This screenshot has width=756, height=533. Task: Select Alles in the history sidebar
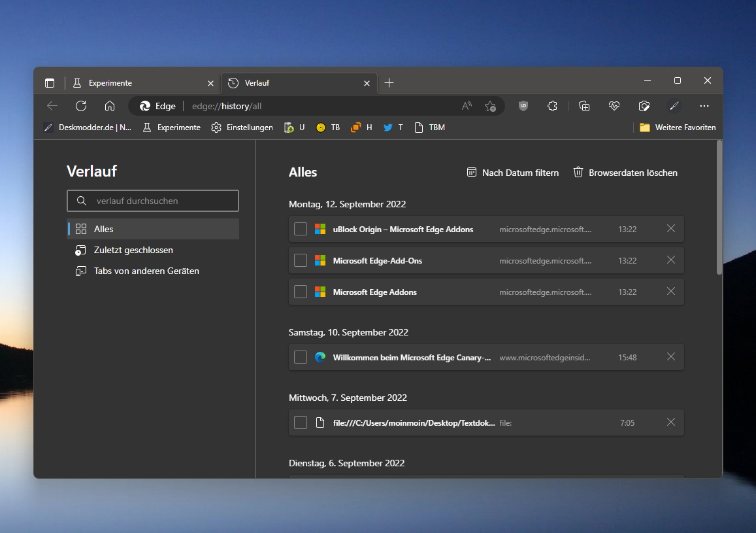pyautogui.click(x=154, y=229)
